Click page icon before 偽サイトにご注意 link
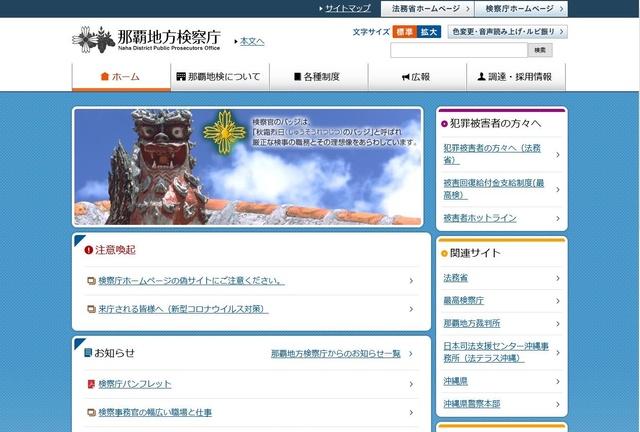This screenshot has height=432, width=640. pyautogui.click(x=91, y=281)
